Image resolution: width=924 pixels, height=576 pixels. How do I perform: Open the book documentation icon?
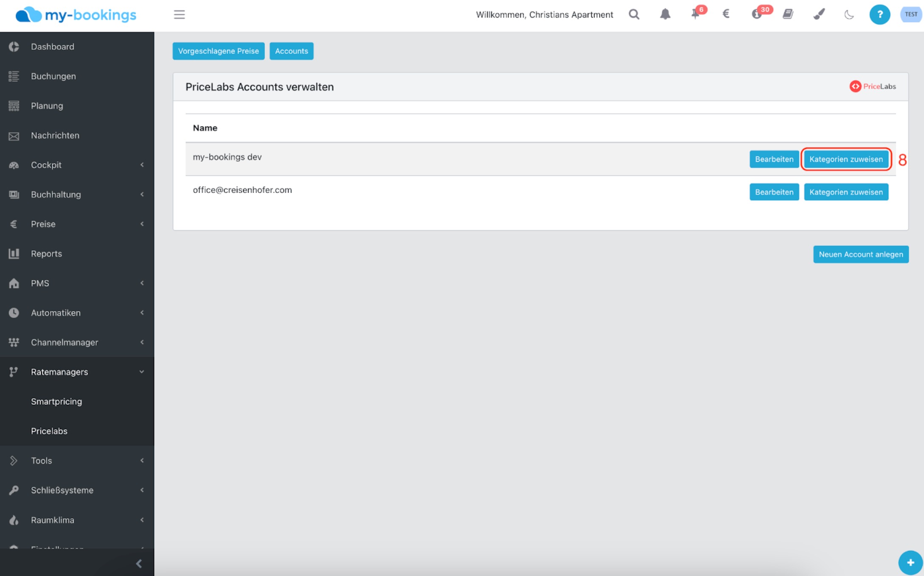[788, 14]
